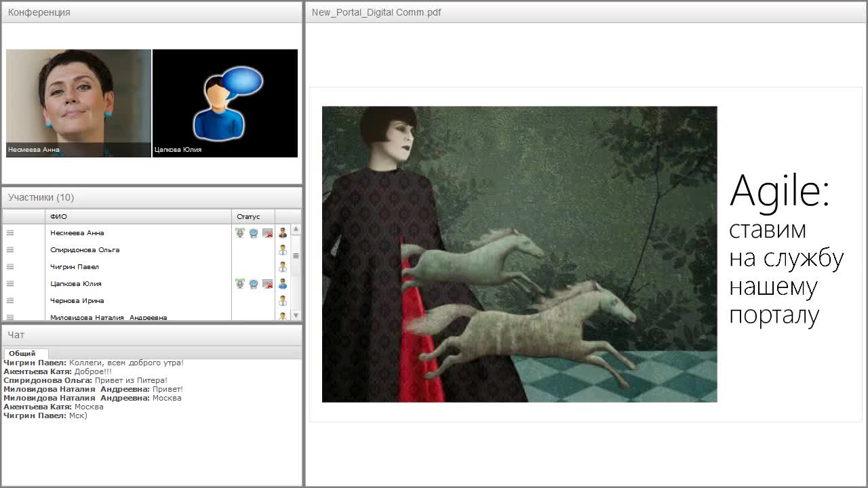The width and height of the screenshot is (868, 488).
Task: Click Несмеева Анна's microphone status icon
Action: tap(240, 233)
